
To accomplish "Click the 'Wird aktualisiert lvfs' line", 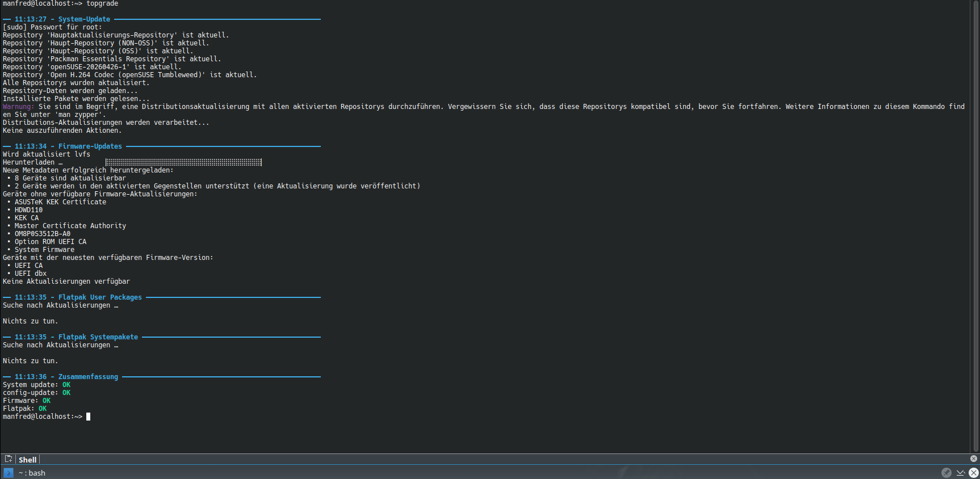I will point(47,154).
